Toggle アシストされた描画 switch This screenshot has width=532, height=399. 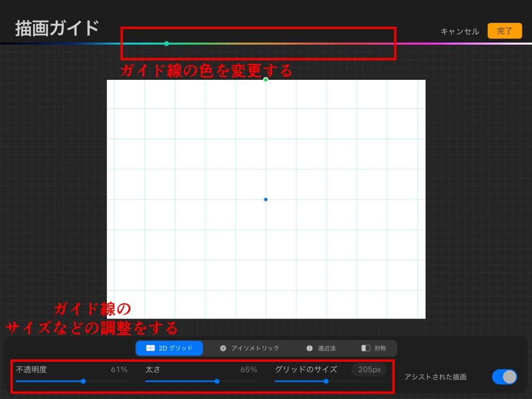[503, 377]
